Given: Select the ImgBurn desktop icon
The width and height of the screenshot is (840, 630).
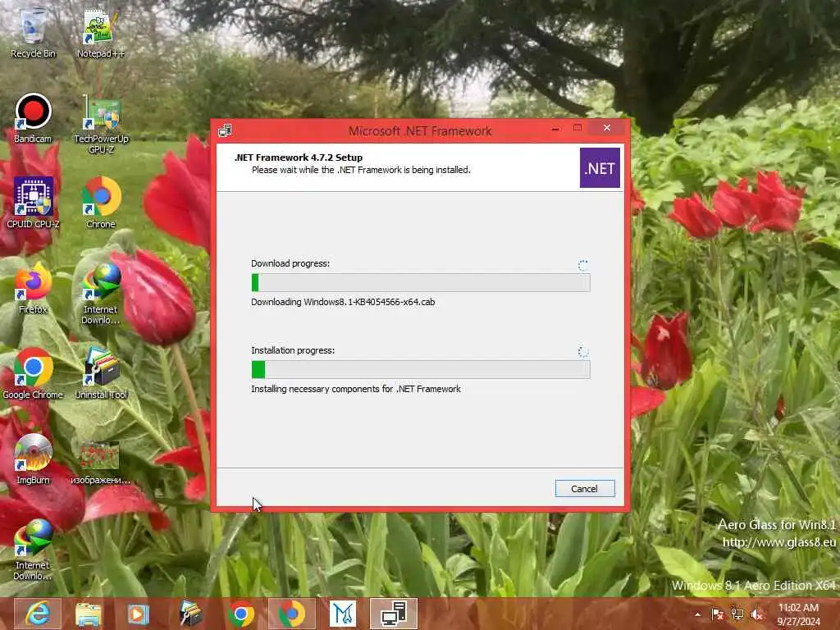Looking at the screenshot, I should 33,459.
